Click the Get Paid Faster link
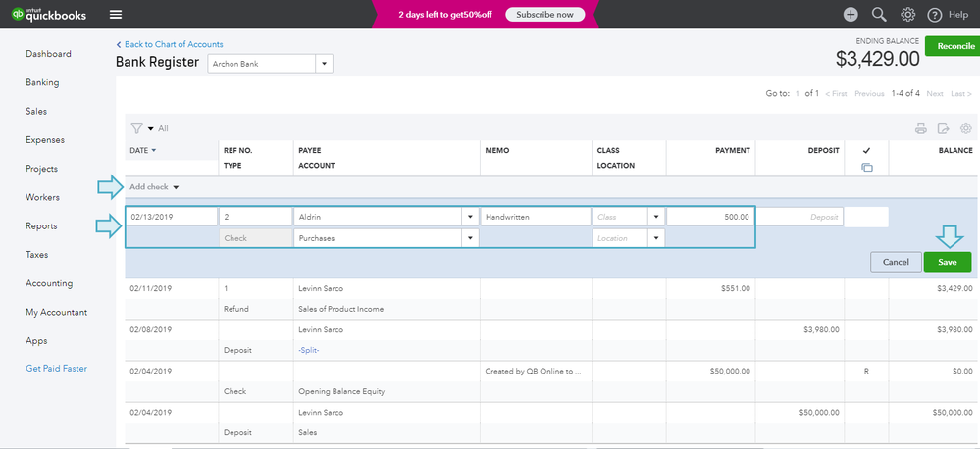 click(56, 369)
